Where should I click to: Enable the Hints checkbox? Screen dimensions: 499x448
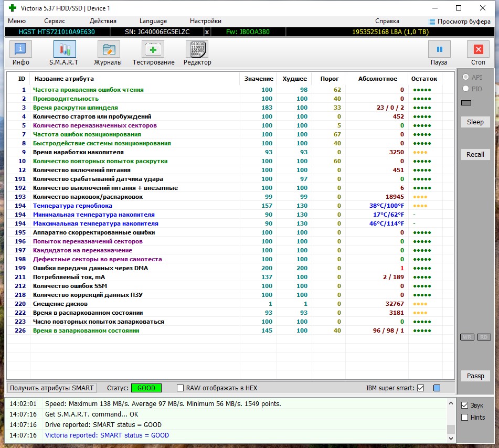click(x=464, y=417)
